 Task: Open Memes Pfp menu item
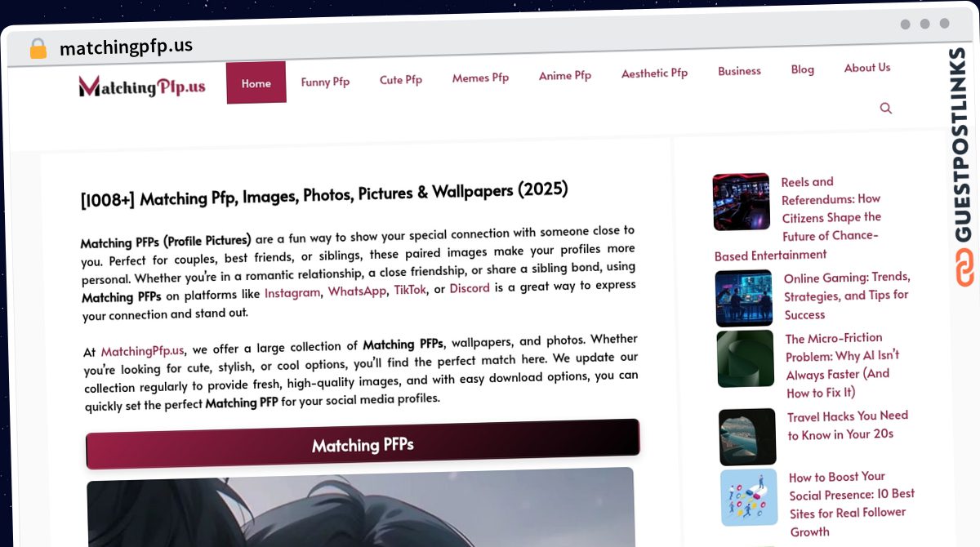pos(480,78)
